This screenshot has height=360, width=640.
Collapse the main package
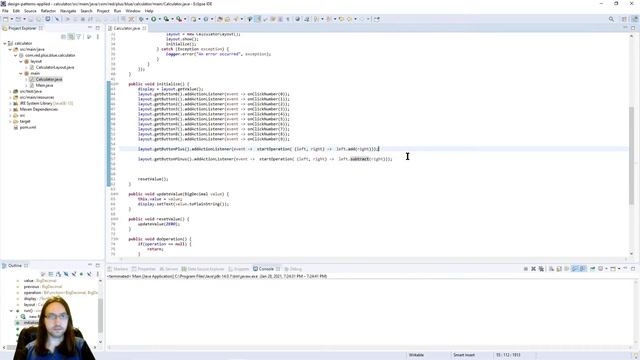click(21, 73)
